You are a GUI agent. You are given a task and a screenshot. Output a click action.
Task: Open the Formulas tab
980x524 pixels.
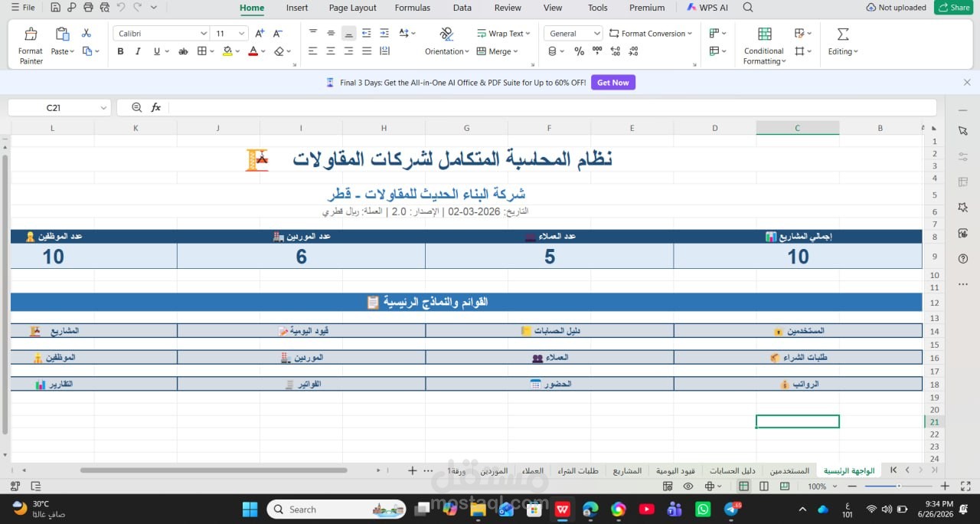pyautogui.click(x=413, y=8)
